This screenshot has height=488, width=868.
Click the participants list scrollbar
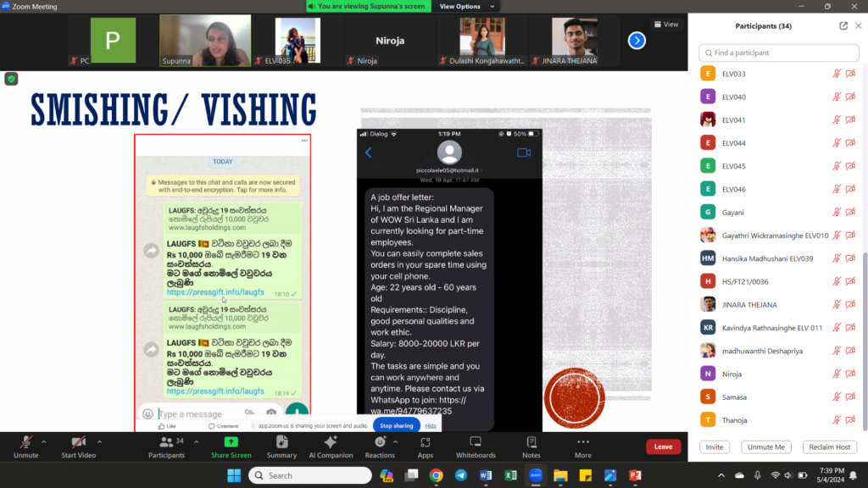click(865, 341)
